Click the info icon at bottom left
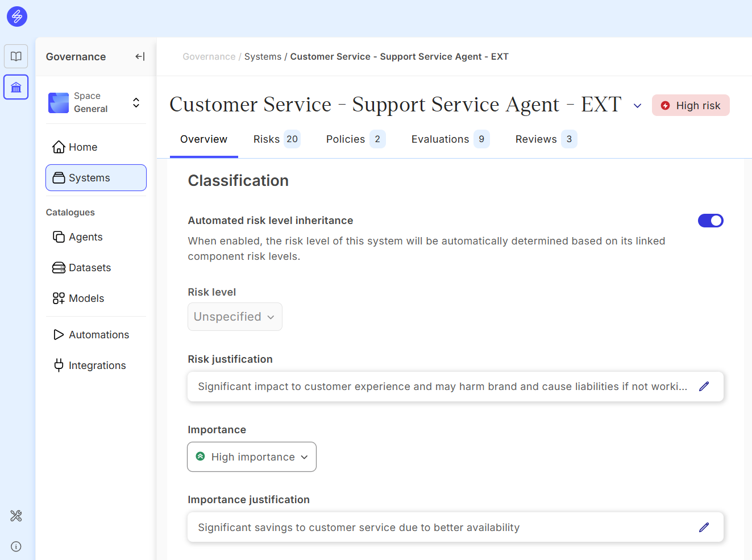The image size is (752, 560). pos(16,546)
